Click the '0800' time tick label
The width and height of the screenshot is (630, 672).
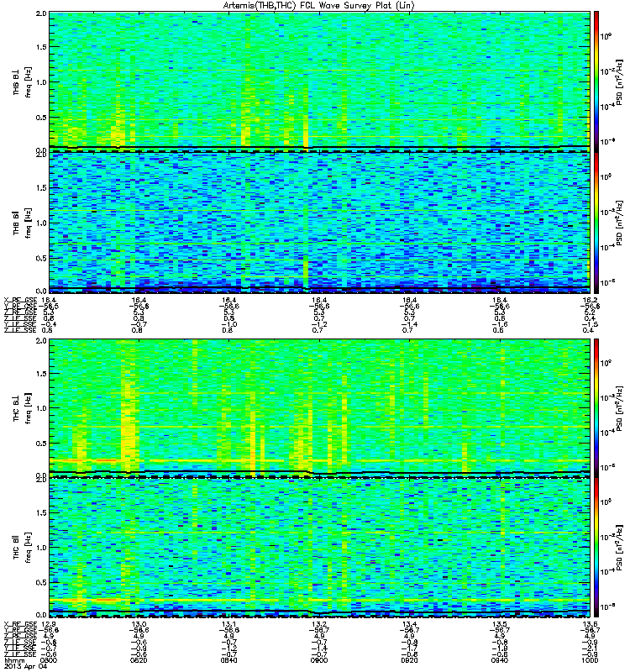pyautogui.click(x=49, y=660)
